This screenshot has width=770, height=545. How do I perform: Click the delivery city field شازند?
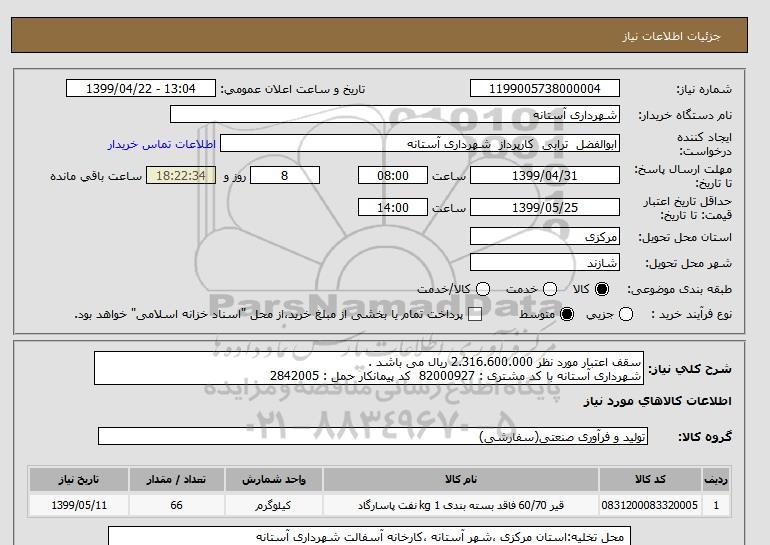point(545,263)
